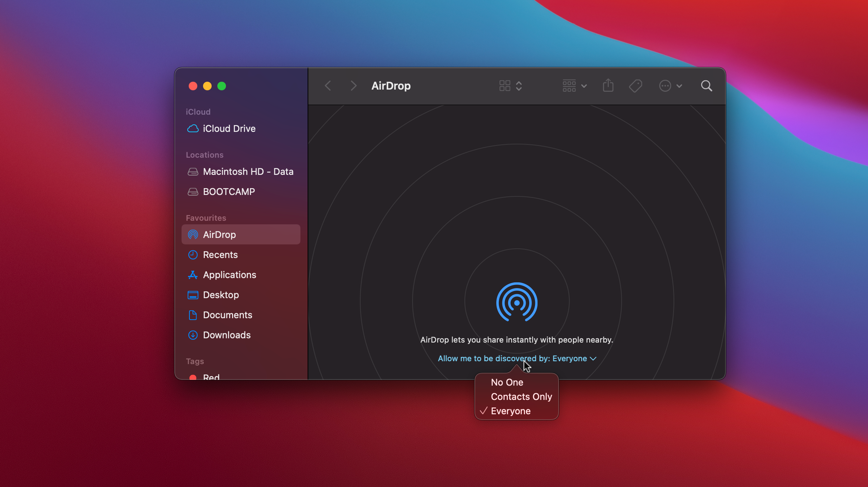
Task: Click the Recents clock icon
Action: click(x=193, y=255)
